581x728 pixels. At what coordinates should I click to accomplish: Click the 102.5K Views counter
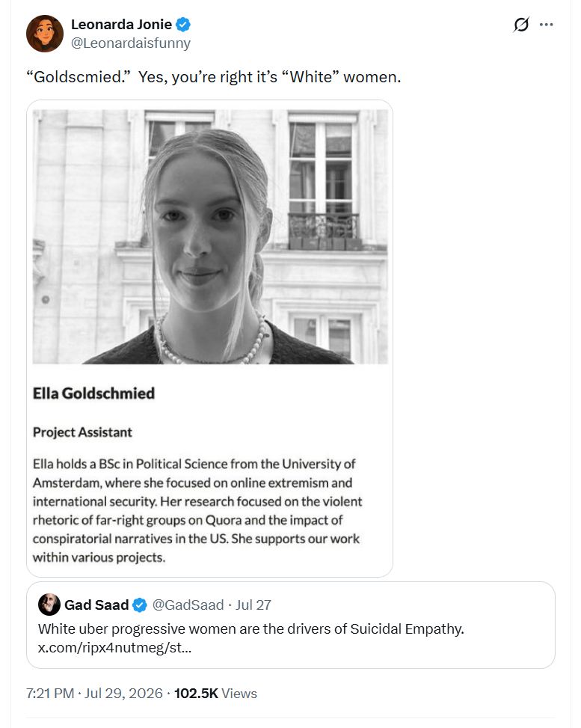[215, 693]
